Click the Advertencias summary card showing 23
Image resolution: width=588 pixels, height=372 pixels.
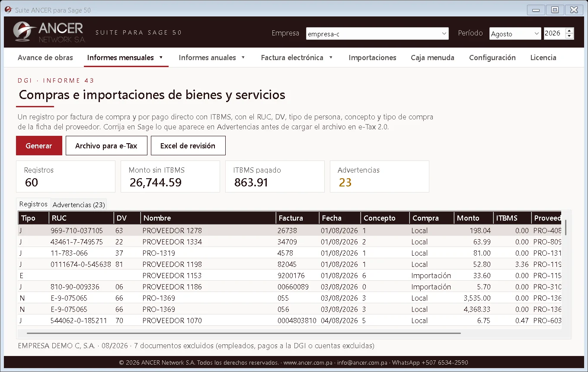point(379,176)
